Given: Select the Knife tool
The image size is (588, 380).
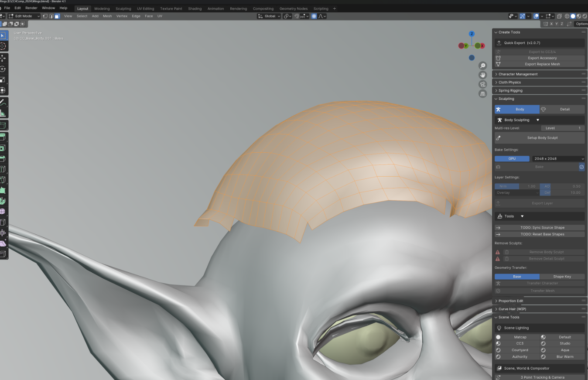Looking at the screenshot, I should click(3, 179).
